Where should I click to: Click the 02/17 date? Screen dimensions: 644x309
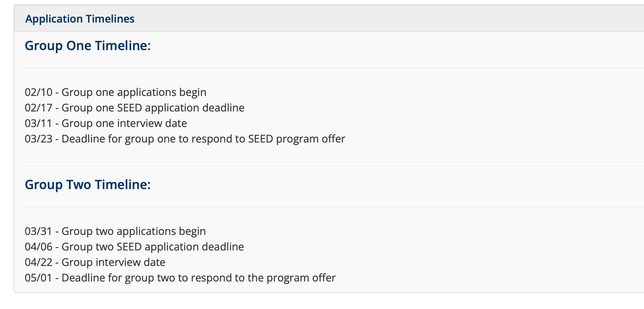[x=38, y=108]
